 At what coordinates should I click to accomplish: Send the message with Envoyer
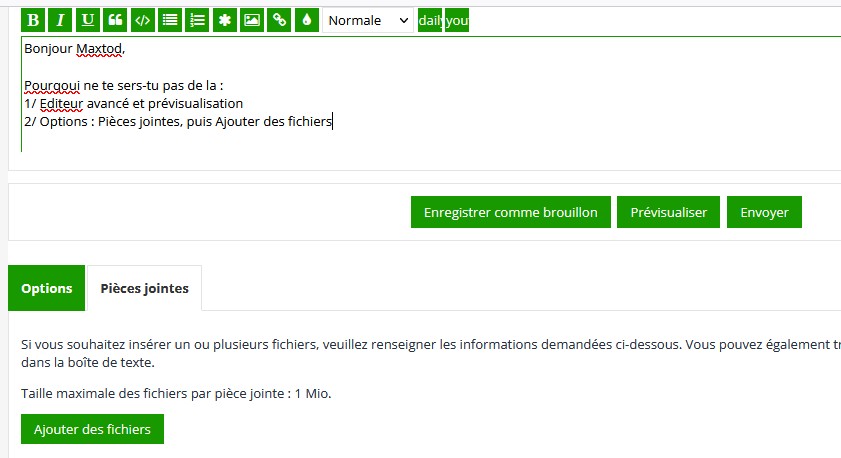764,212
